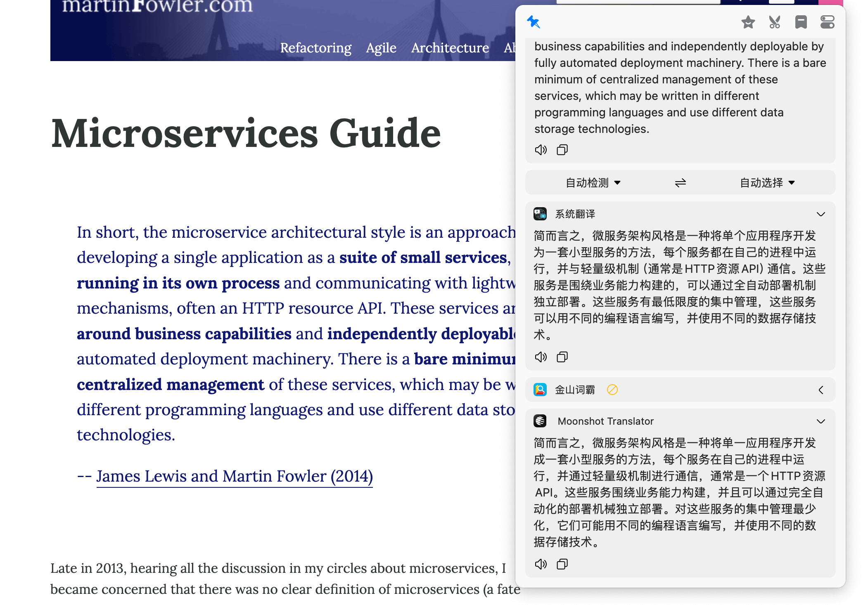The height and width of the screenshot is (605, 868).
Task: Collapse the 系统翻译 result section
Action: [x=821, y=214]
